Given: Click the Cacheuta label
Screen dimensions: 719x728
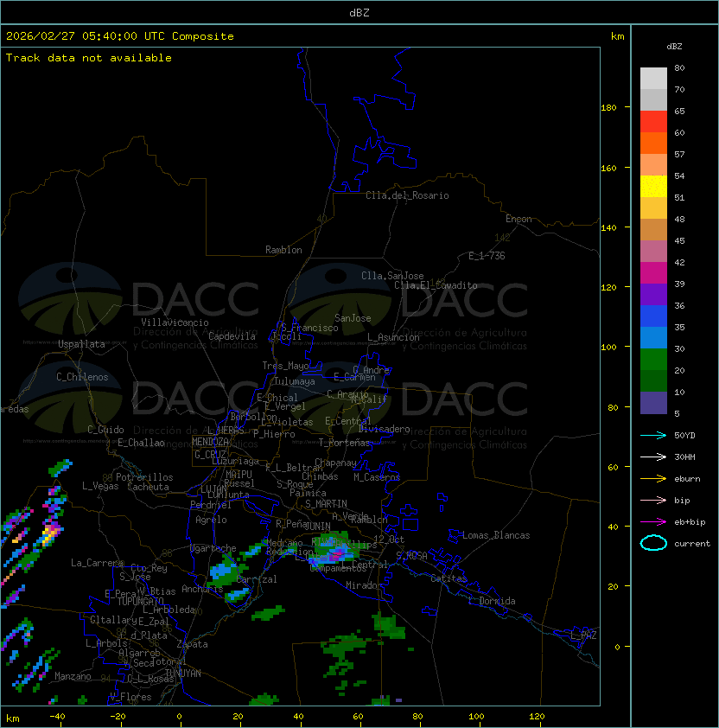Looking at the screenshot, I should (x=148, y=487).
